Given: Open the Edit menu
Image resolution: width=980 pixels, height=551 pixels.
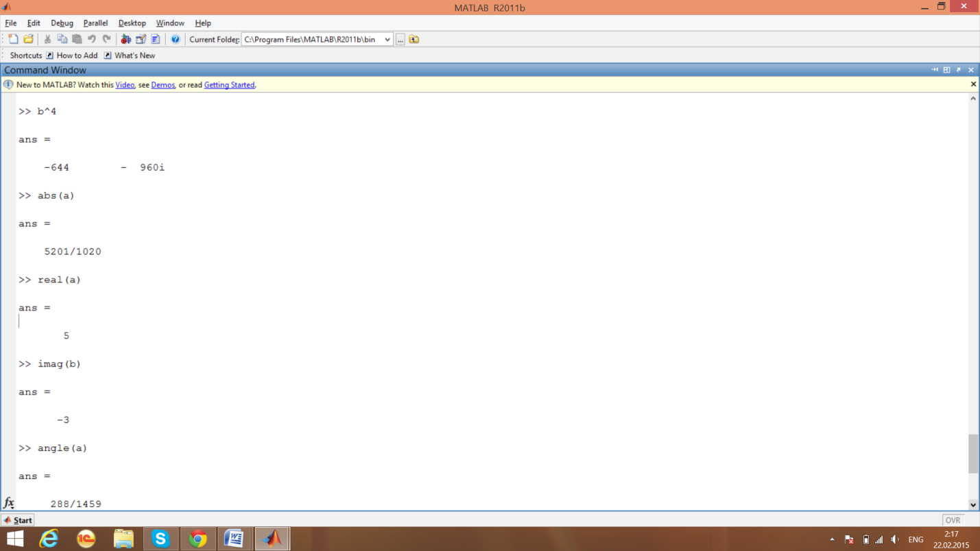Looking at the screenshot, I should coord(34,23).
